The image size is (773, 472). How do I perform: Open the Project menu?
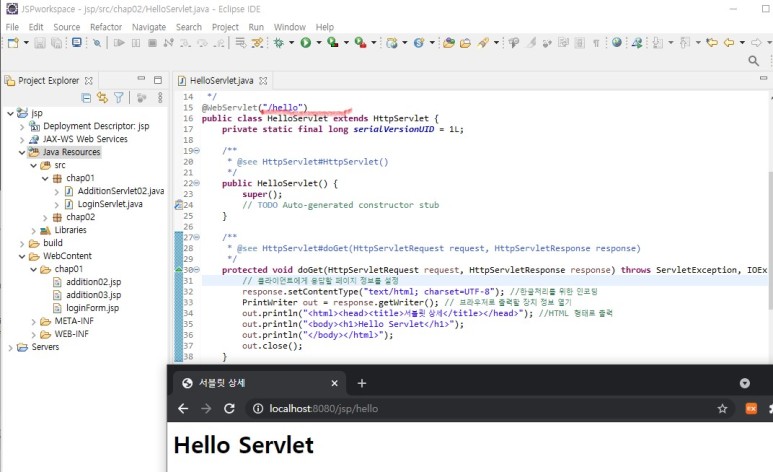225,27
